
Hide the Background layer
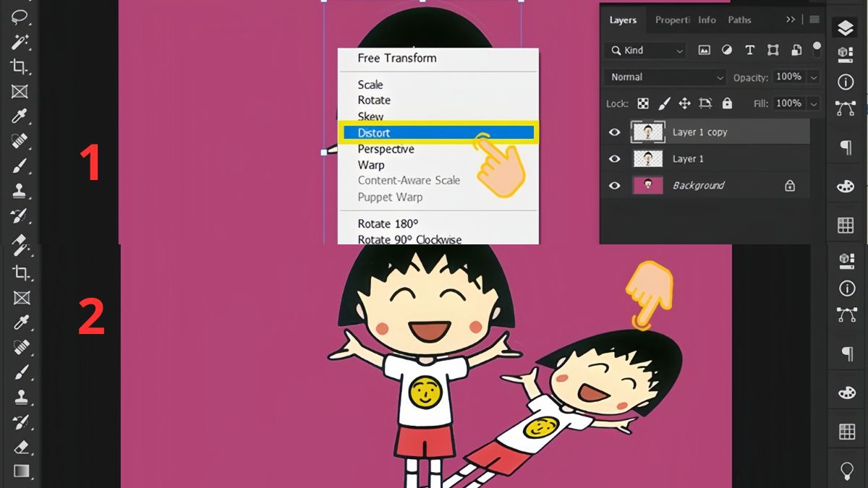coord(615,186)
